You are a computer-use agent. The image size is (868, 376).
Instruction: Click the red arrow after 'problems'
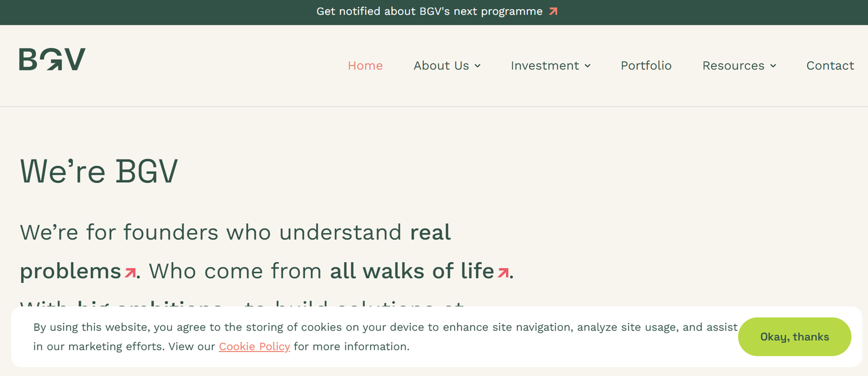click(130, 272)
